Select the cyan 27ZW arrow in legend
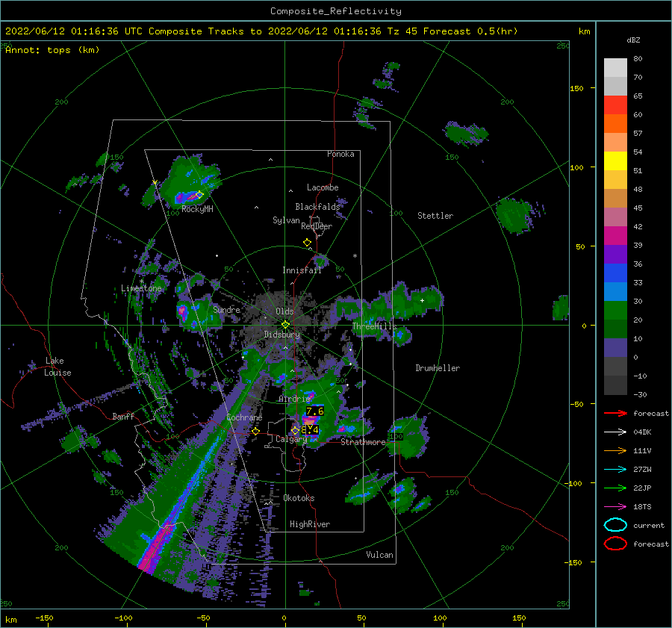 coord(615,470)
